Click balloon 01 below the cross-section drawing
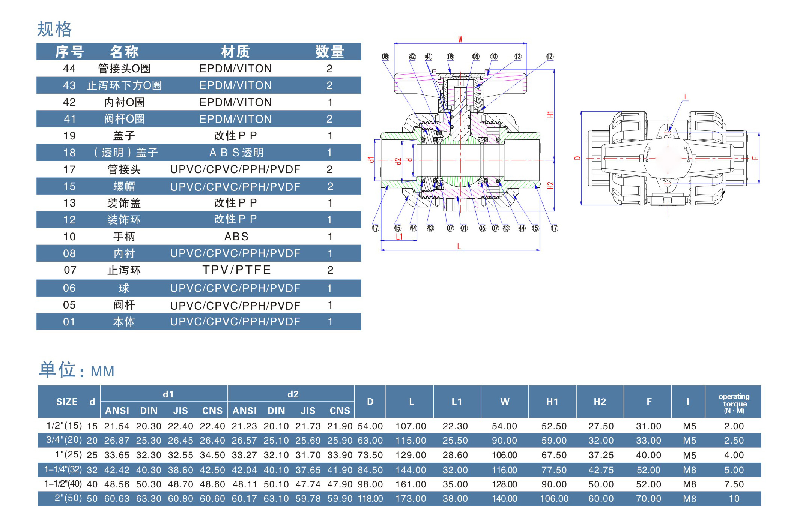The image size is (812, 523). click(x=464, y=228)
